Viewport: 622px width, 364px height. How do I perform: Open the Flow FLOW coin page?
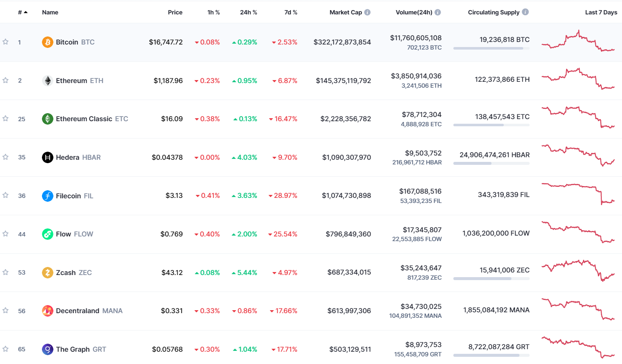(x=75, y=234)
